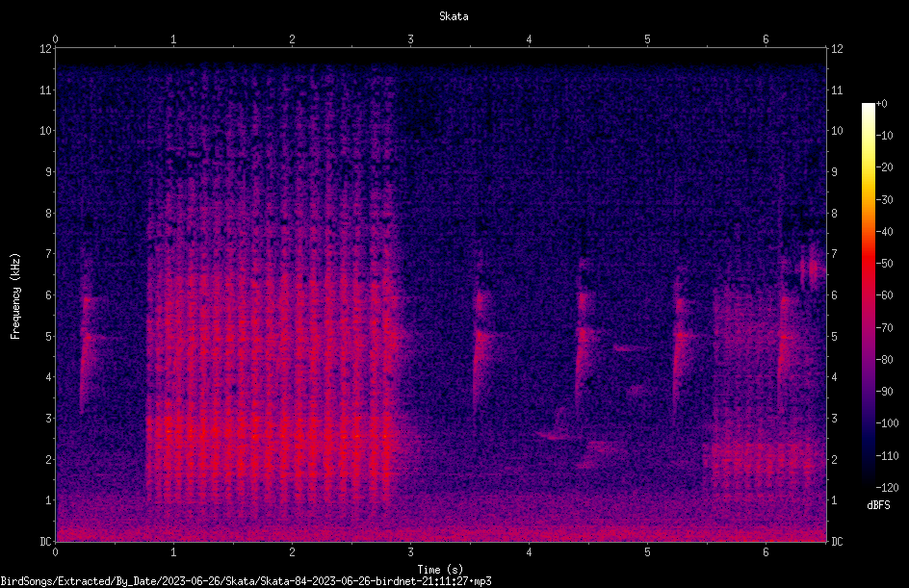Click the "-40" color scale value

tap(884, 232)
